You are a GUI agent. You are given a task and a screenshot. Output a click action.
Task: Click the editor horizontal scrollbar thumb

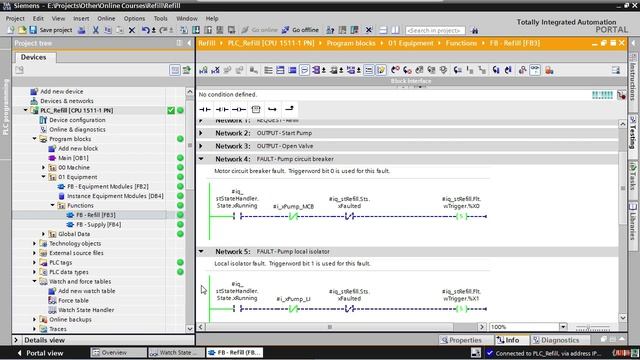[x=330, y=327]
